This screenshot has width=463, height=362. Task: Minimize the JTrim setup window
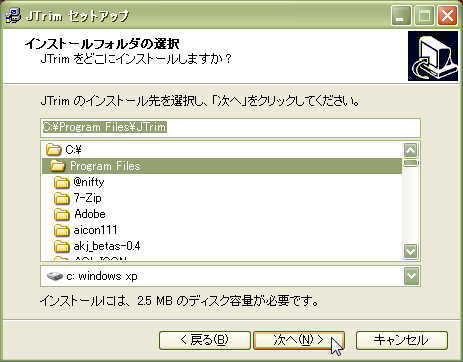coord(401,16)
